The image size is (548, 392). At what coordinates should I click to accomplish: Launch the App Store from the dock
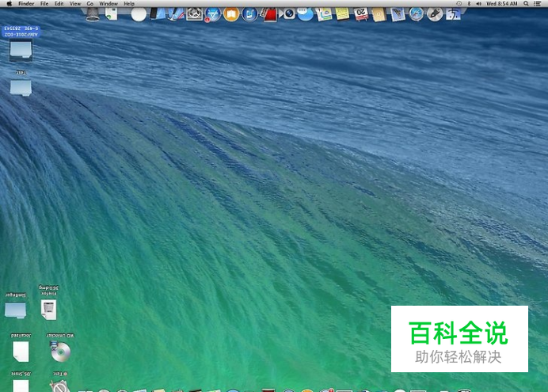[x=213, y=15]
